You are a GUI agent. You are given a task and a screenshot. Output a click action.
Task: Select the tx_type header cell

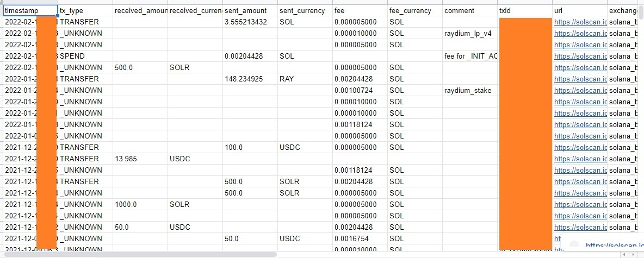[85, 11]
